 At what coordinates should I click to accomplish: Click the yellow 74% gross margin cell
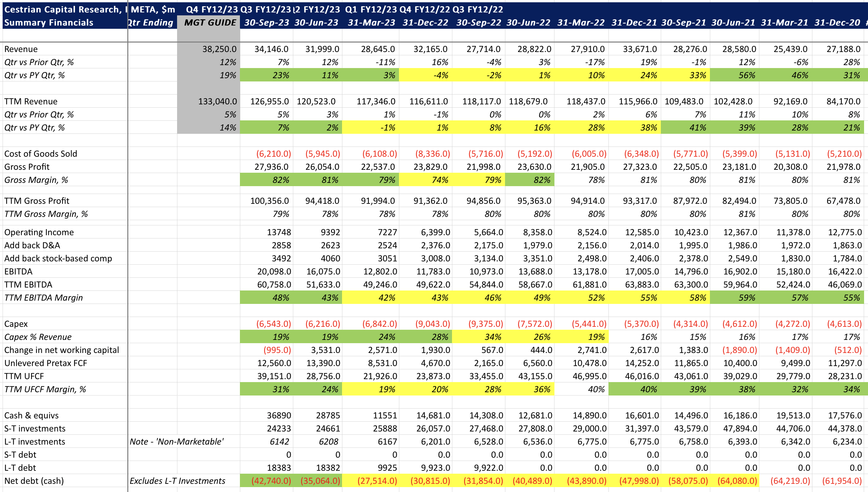coord(425,180)
